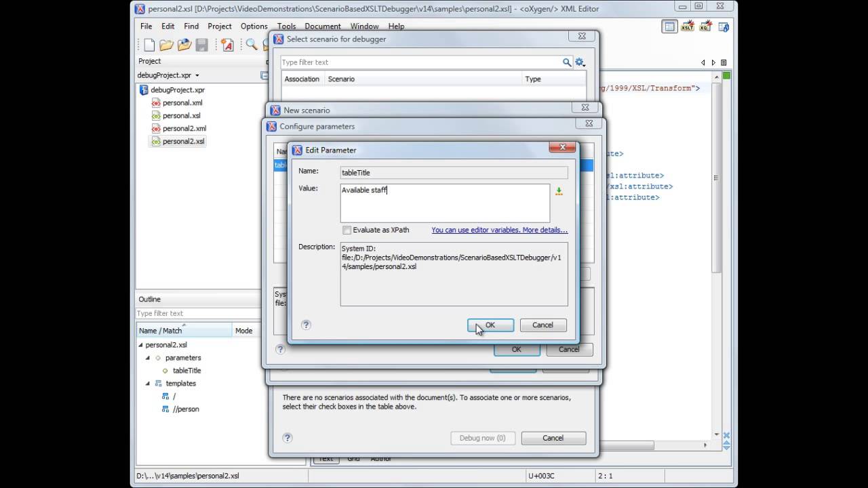This screenshot has height=488, width=868.
Task: Click Outline Type filter text field
Action: [x=197, y=313]
